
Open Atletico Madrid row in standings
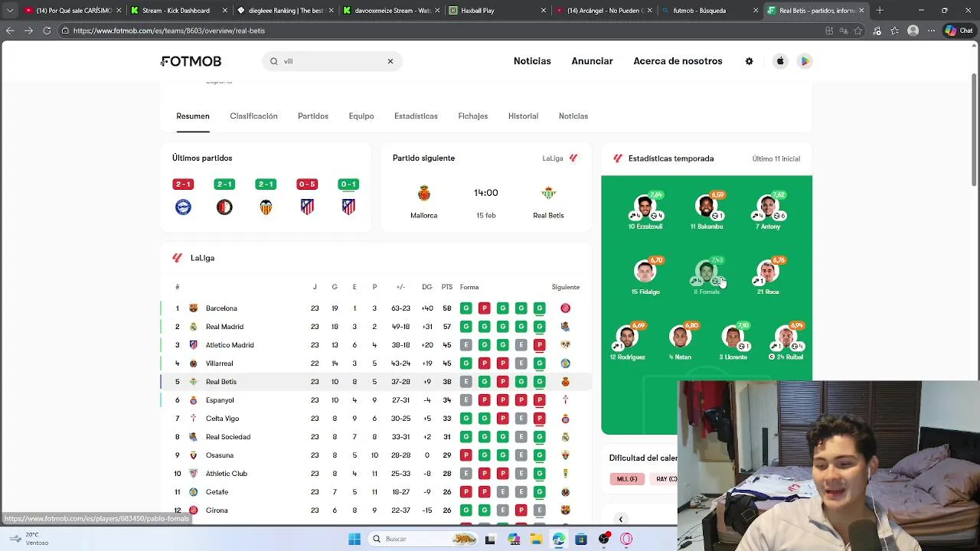click(x=376, y=345)
